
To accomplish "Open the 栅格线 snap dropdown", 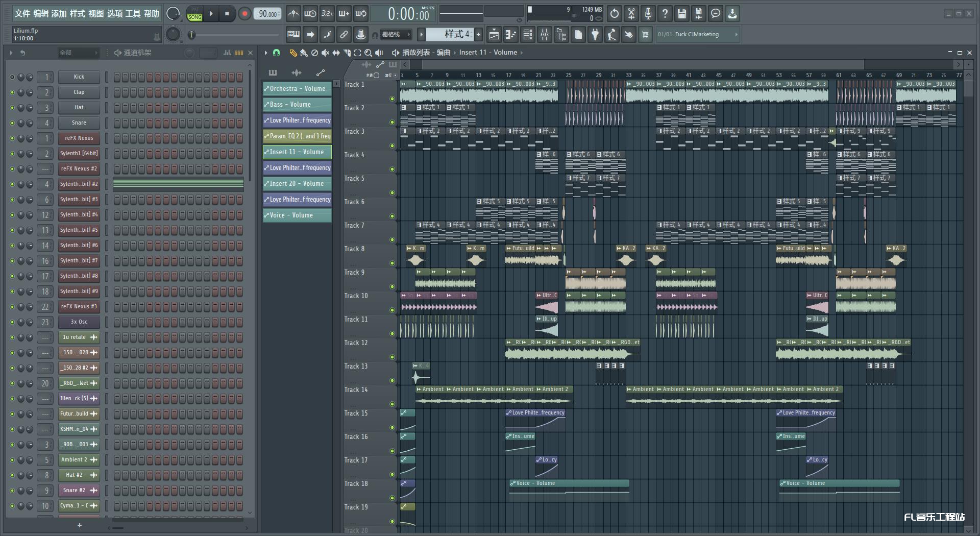I will (396, 35).
